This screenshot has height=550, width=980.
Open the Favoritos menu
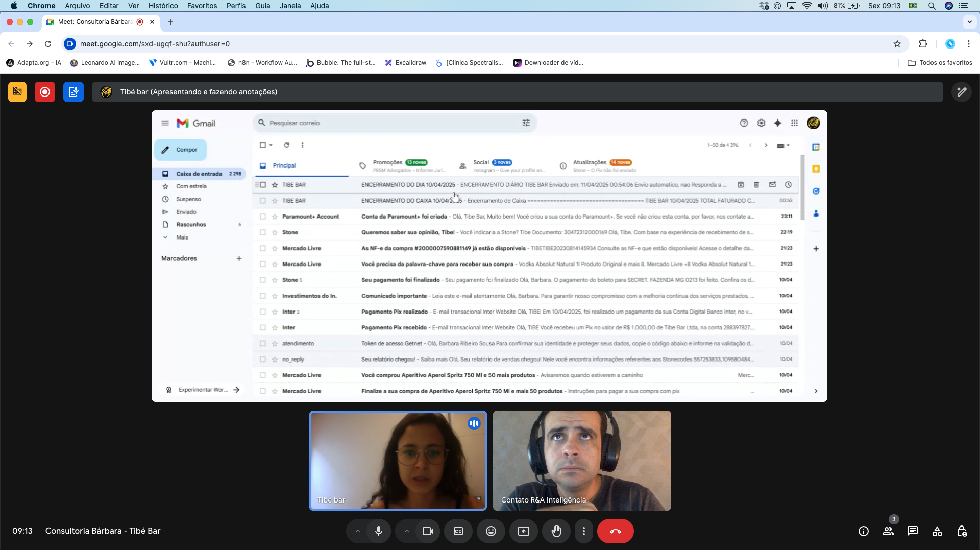pyautogui.click(x=202, y=6)
